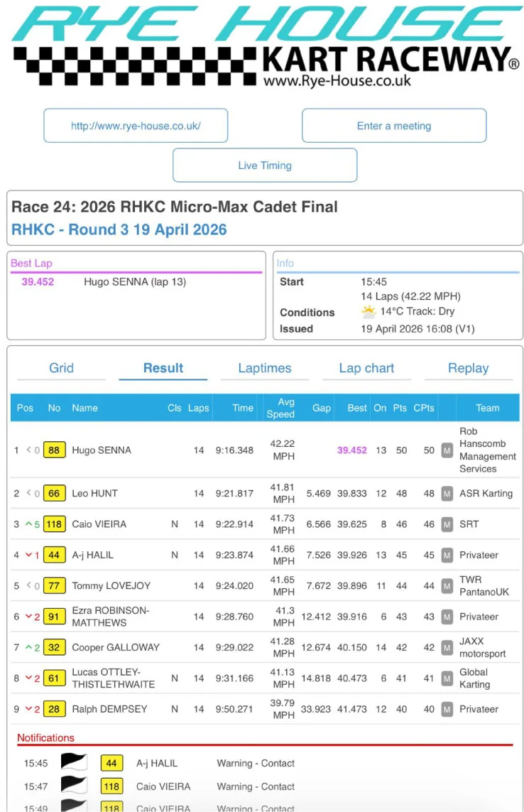
Task: Click the red down arrow for A-j HALIL
Action: point(29,555)
